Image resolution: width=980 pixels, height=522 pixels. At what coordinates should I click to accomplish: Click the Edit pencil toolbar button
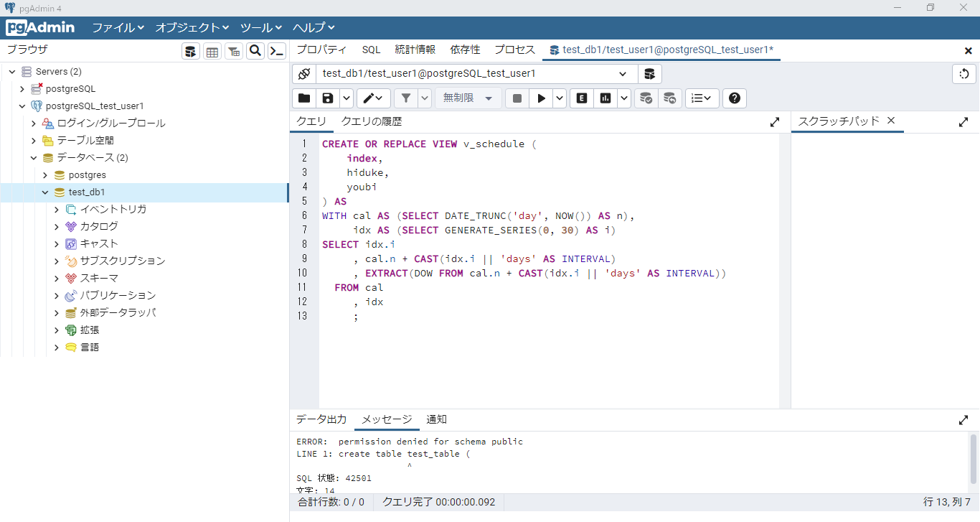(x=374, y=98)
